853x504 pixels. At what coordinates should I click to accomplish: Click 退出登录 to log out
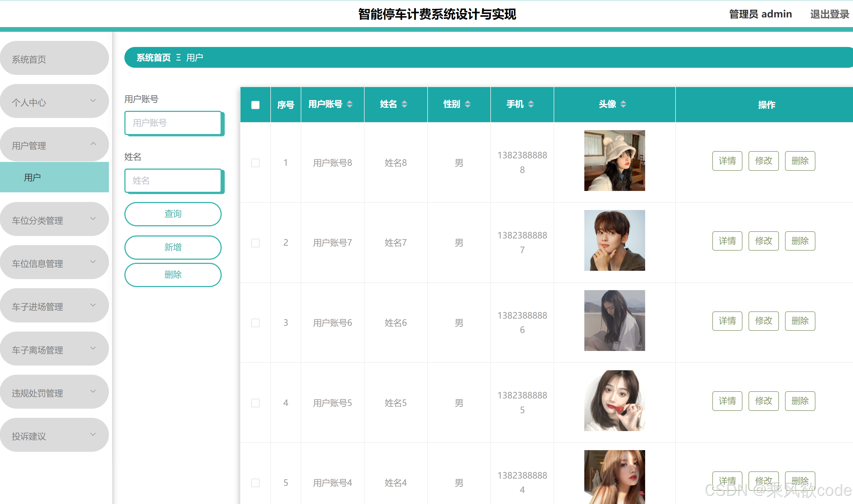coord(829,14)
